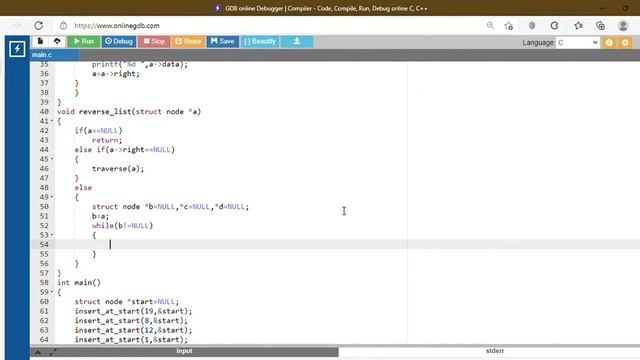
Task: Click the onlinegdb.com address bar
Action: [x=117, y=25]
